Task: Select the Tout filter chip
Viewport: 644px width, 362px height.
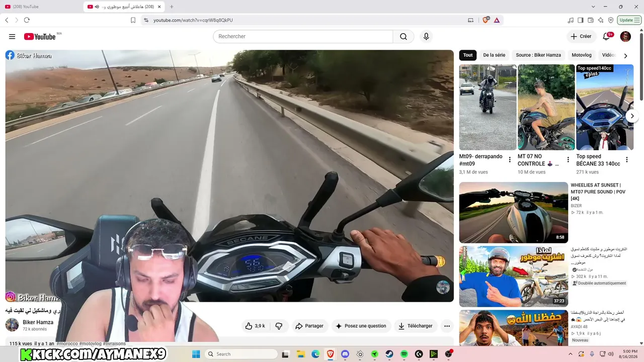Action: (468, 55)
